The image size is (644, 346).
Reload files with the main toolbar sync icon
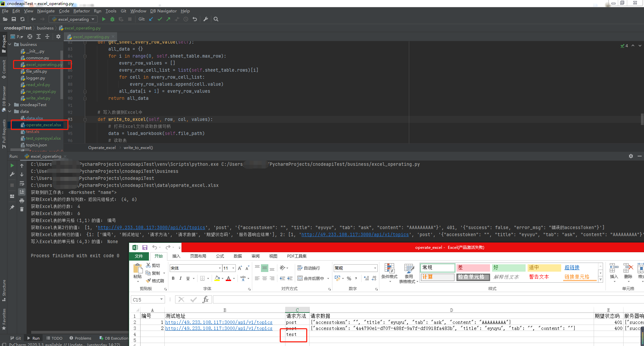(x=22, y=19)
